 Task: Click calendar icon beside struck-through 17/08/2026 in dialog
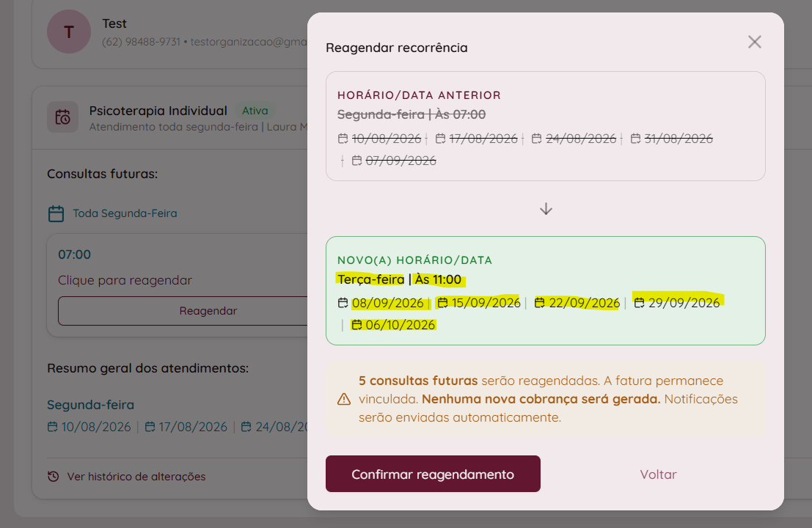(440, 139)
